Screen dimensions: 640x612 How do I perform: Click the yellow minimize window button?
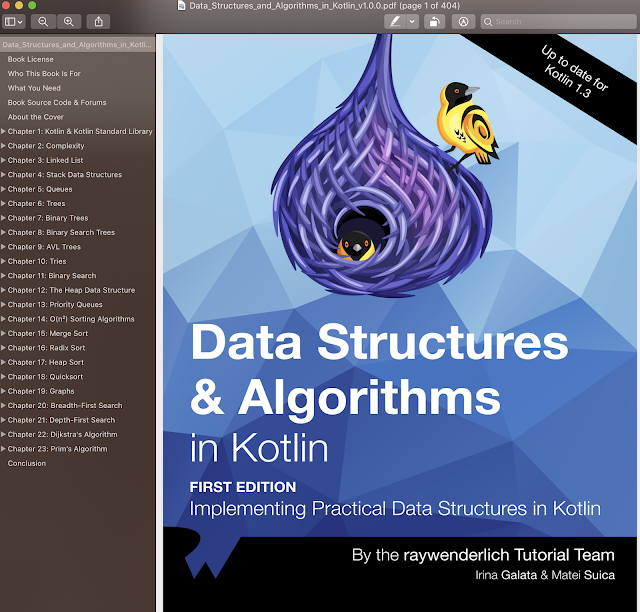click(19, 5)
